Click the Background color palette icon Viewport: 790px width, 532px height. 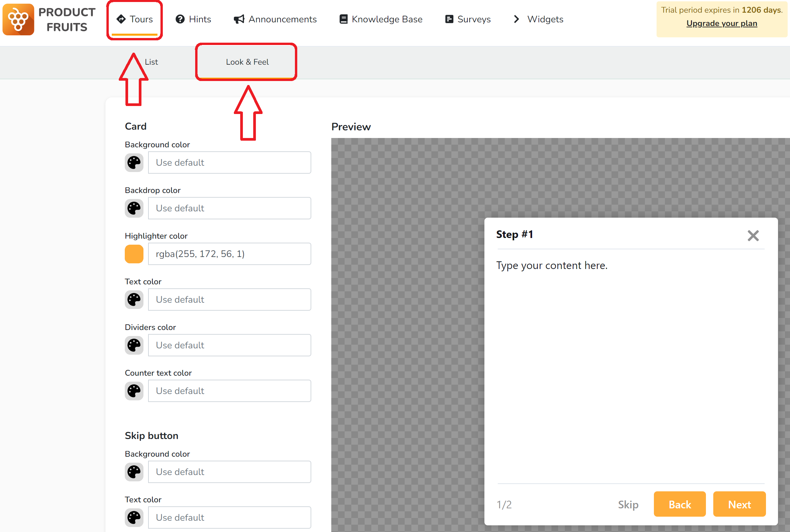coord(134,163)
